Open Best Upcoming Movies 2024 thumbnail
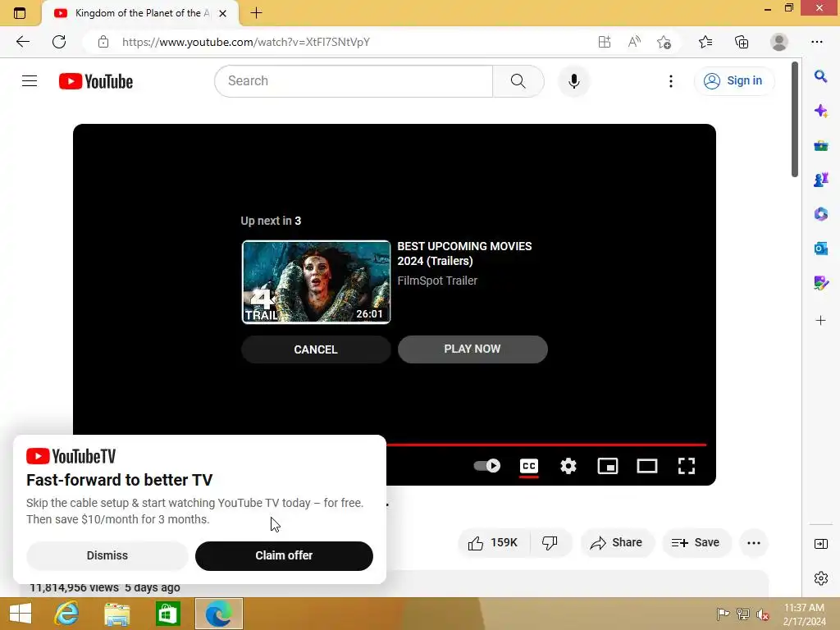Image resolution: width=840 pixels, height=630 pixels. click(316, 282)
